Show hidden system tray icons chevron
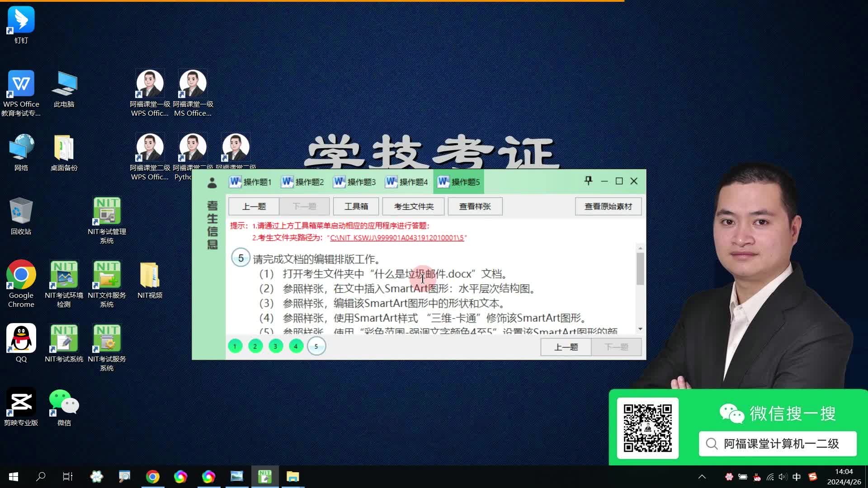The image size is (868, 488). [702, 477]
